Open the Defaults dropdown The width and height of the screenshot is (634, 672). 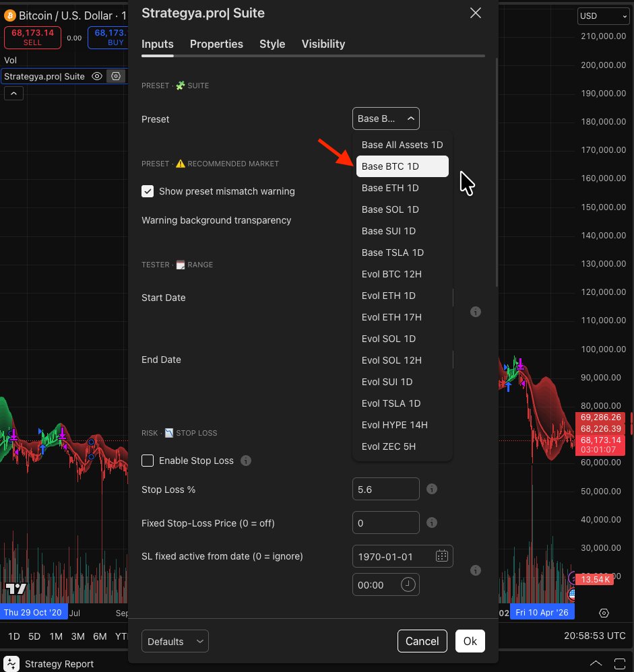point(175,641)
